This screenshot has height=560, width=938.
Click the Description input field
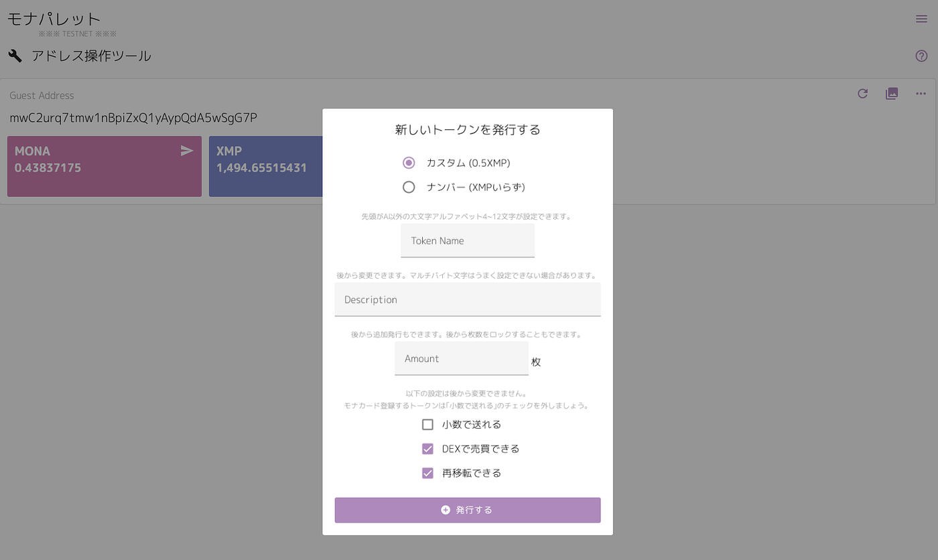pos(467,299)
